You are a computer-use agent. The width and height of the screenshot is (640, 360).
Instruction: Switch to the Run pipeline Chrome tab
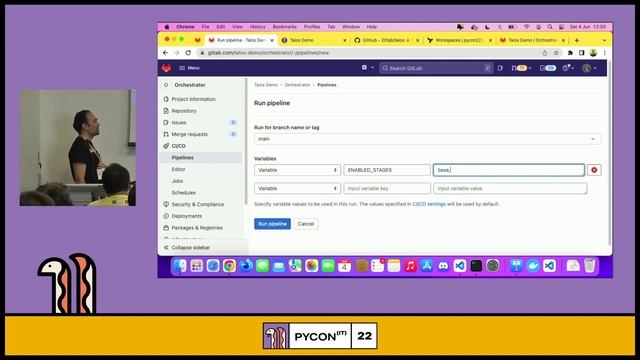click(x=240, y=40)
